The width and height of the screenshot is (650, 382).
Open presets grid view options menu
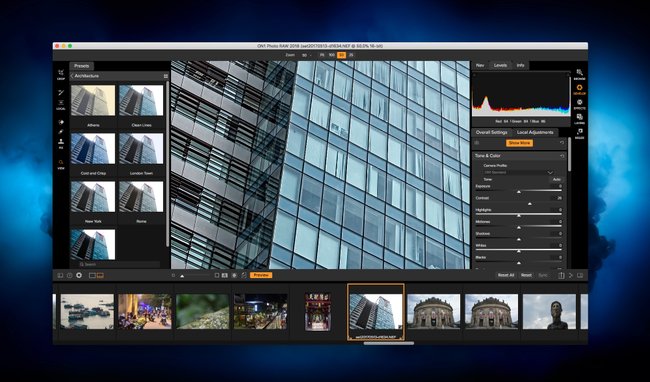pyautogui.click(x=165, y=76)
